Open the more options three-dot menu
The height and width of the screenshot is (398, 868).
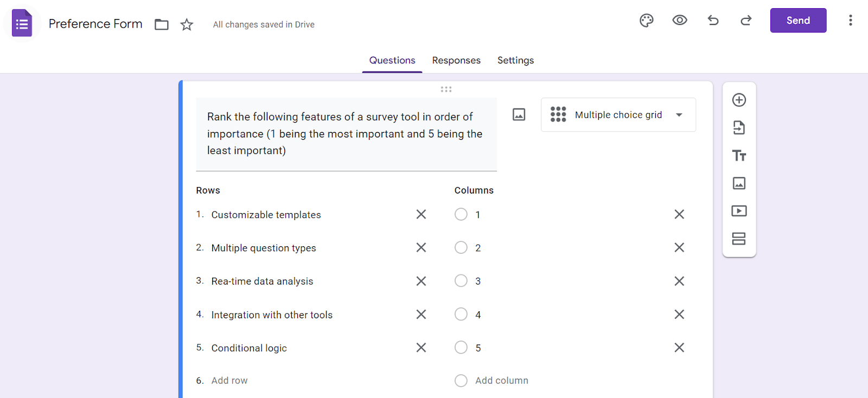tap(851, 21)
